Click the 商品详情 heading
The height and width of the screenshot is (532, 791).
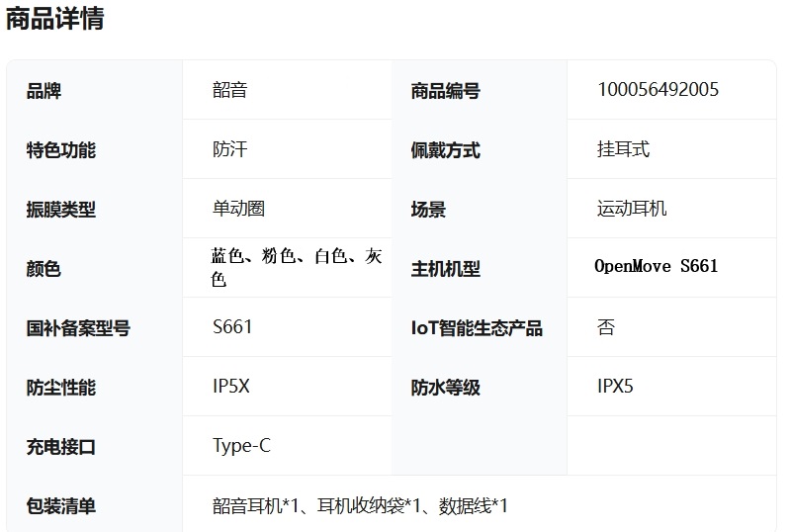(x=55, y=19)
